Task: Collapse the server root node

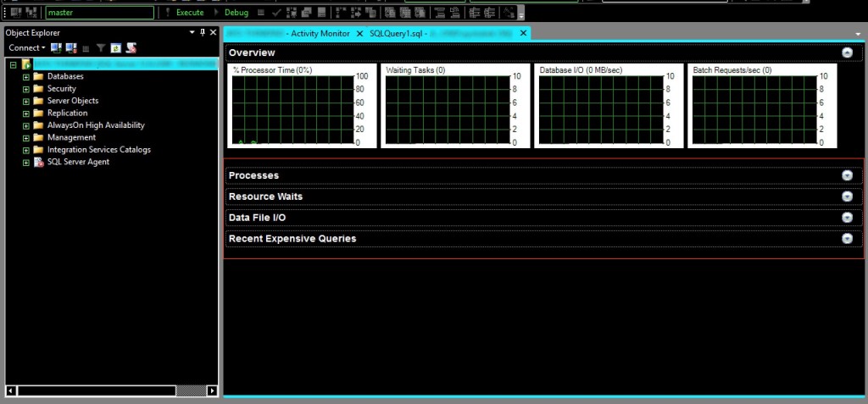Action: [x=14, y=64]
